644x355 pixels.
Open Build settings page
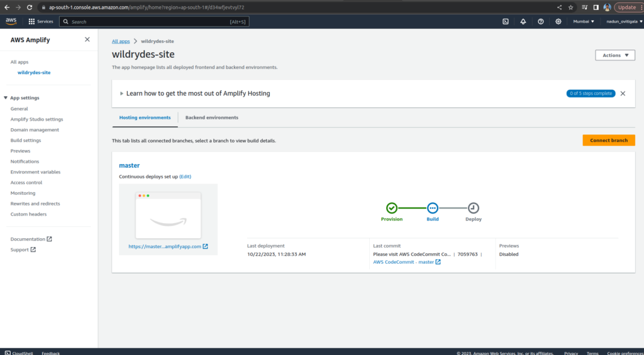click(x=25, y=140)
